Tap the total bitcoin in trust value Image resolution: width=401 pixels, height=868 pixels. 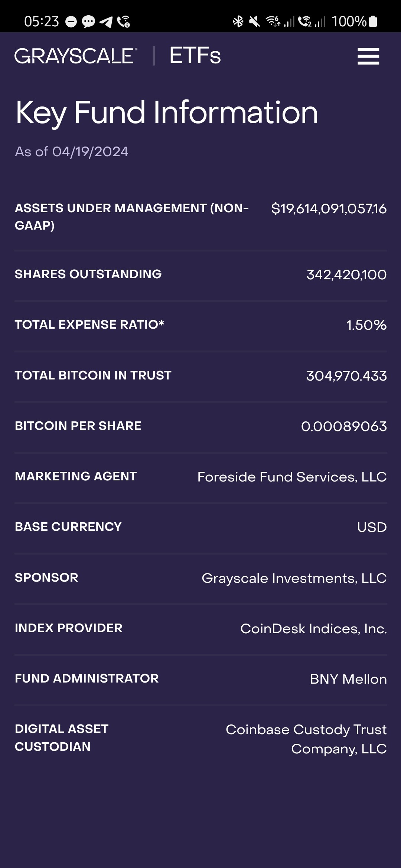346,376
